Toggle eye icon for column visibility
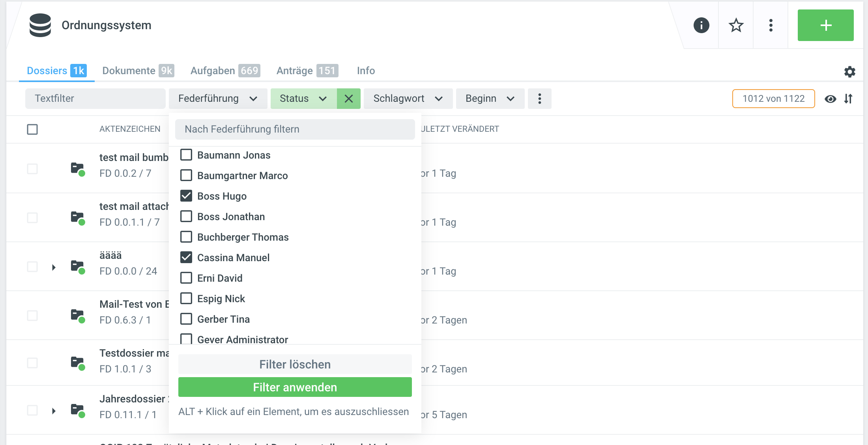The image size is (868, 445). 830,99
